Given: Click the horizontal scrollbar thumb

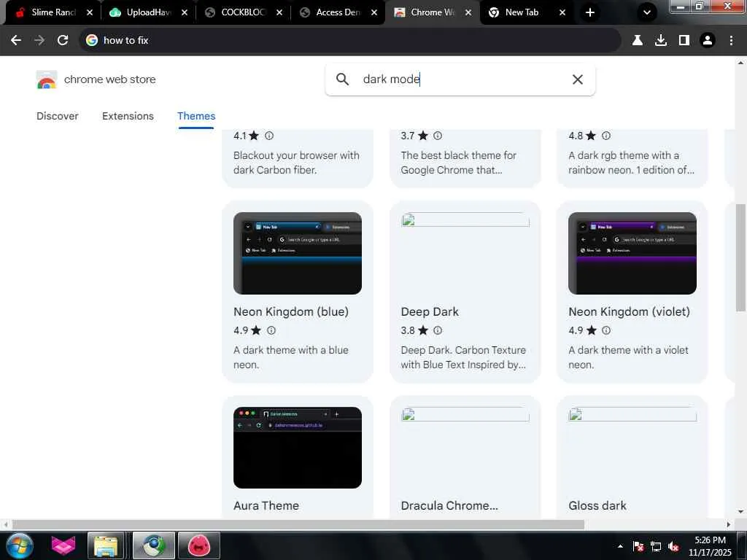Looking at the screenshot, I should pyautogui.click(x=298, y=525).
